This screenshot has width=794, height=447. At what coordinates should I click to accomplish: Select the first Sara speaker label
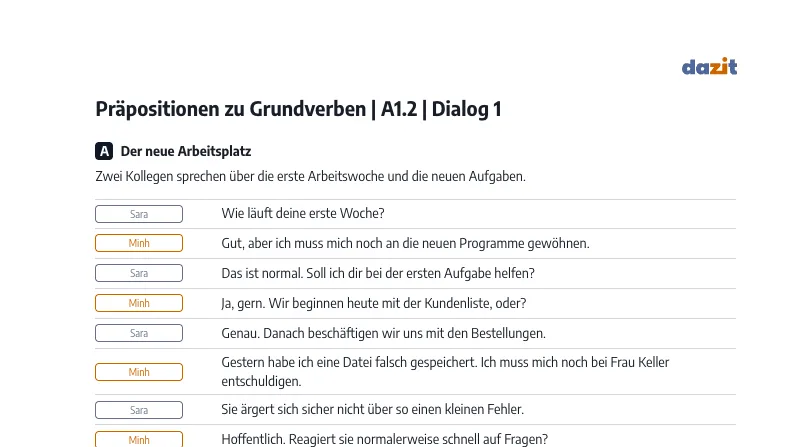139,214
